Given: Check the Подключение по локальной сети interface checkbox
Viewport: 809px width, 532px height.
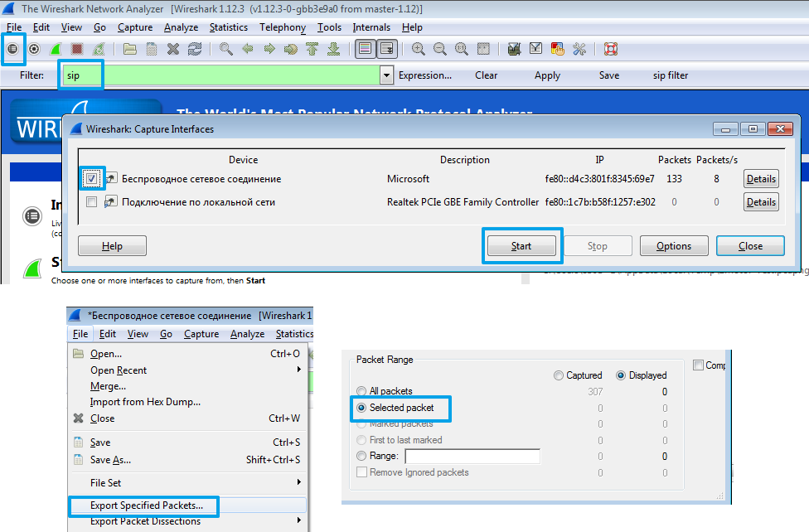Looking at the screenshot, I should click(92, 202).
